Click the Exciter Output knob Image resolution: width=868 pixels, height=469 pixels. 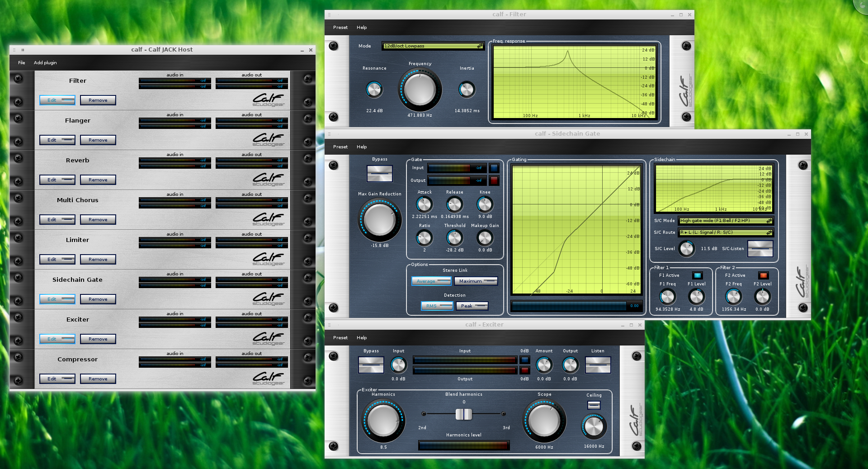(570, 365)
